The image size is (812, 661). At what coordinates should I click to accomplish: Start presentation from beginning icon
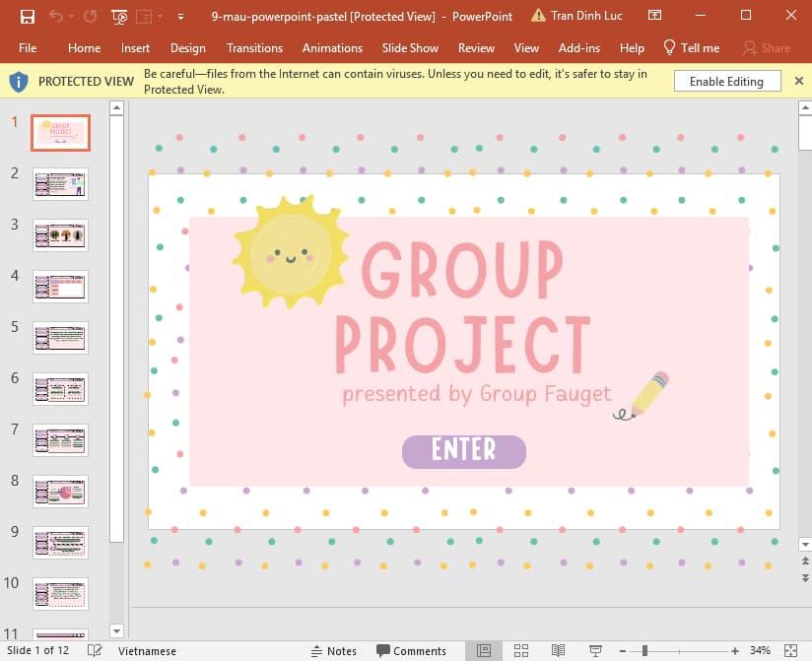pos(119,16)
